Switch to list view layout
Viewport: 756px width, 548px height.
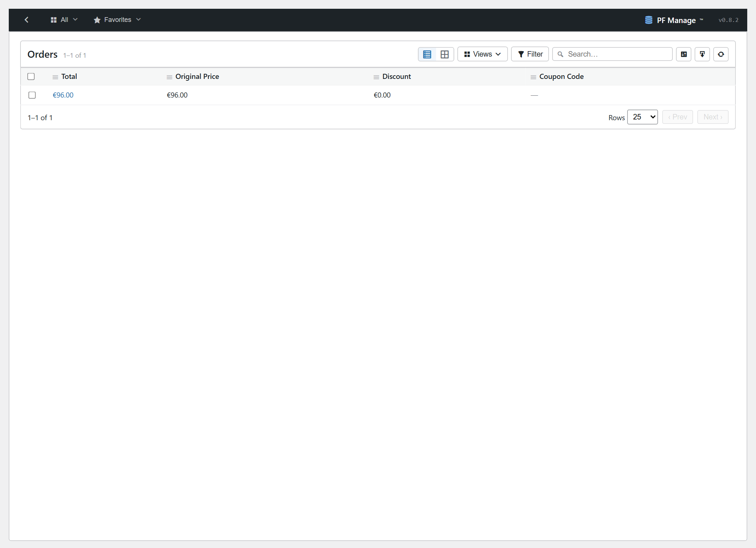(x=427, y=54)
